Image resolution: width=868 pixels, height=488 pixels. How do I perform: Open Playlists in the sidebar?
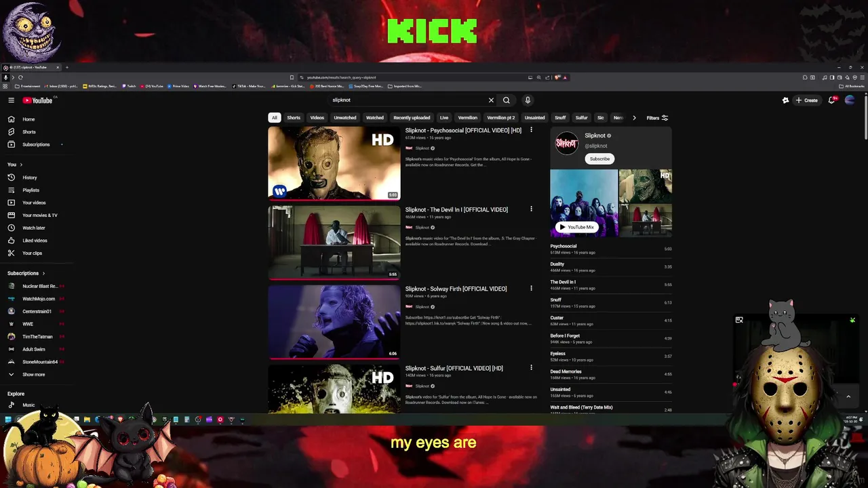[x=31, y=190]
